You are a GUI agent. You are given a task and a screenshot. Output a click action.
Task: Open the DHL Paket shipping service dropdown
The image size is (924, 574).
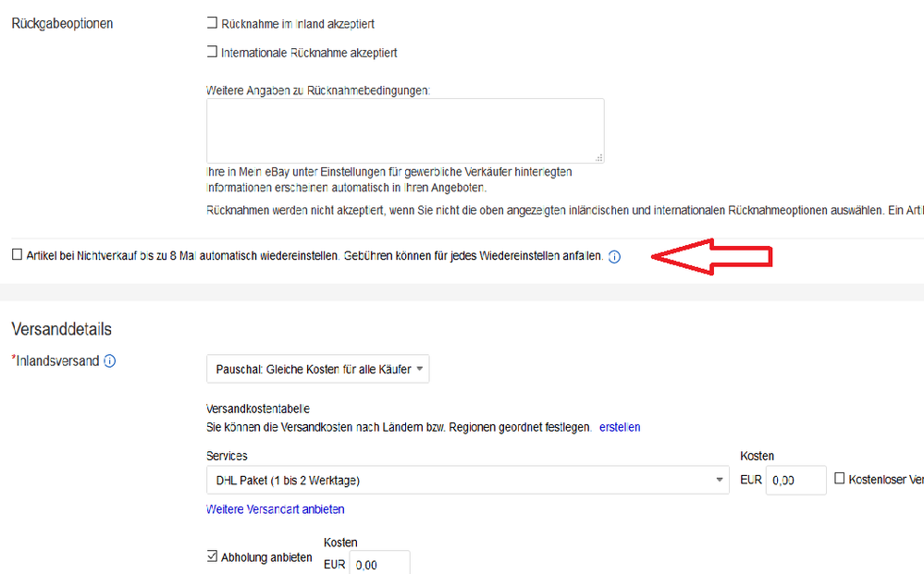pos(462,480)
